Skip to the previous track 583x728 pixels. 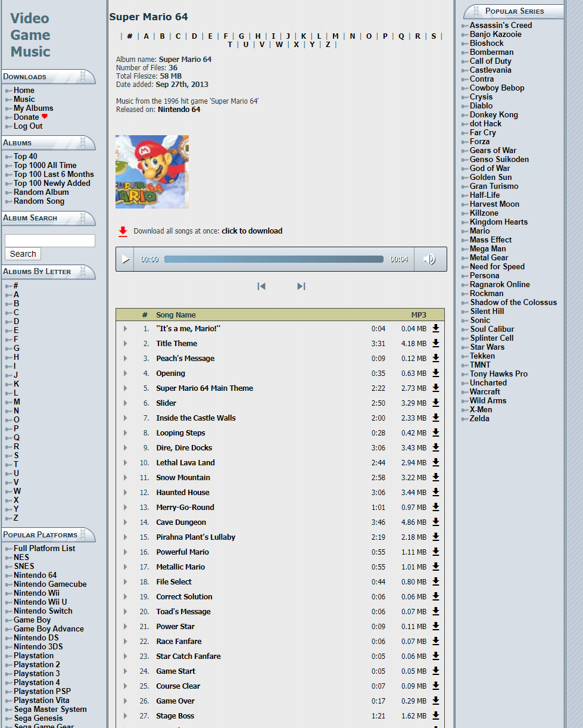pyautogui.click(x=261, y=286)
